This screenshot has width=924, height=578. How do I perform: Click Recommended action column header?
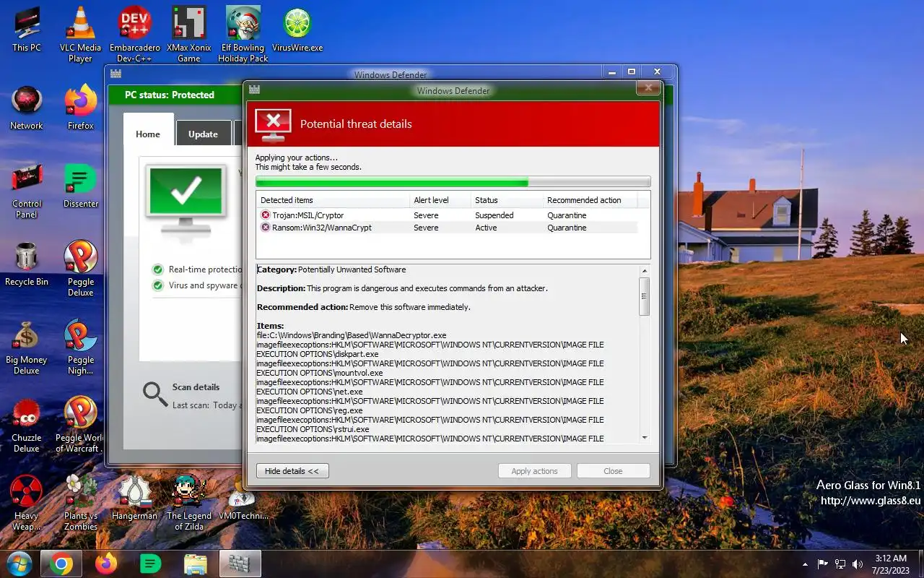pyautogui.click(x=590, y=200)
